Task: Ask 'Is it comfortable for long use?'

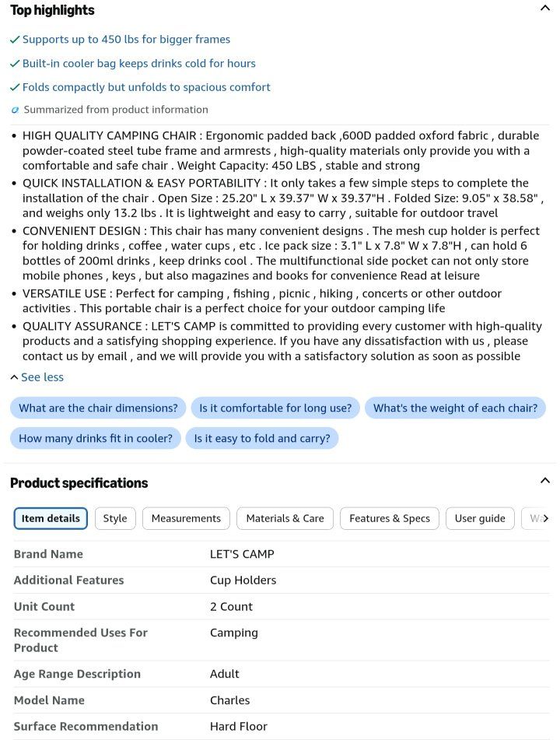Action: click(275, 408)
